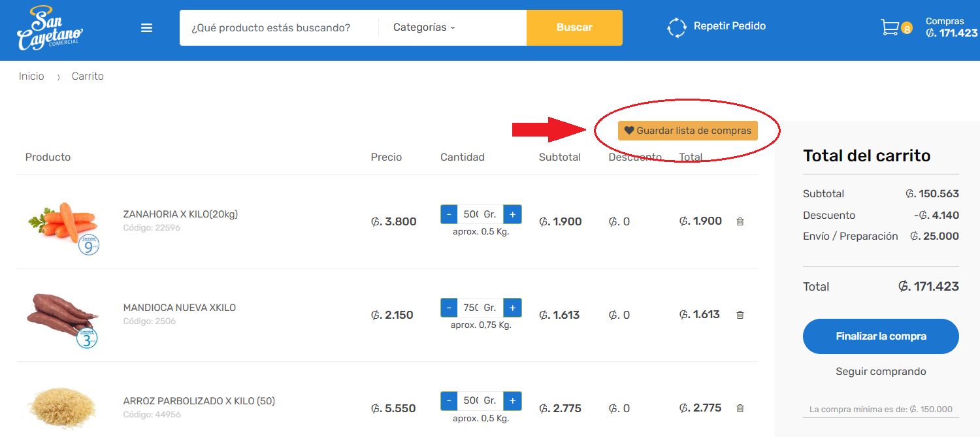Viewport: 980px width, 437px height.
Task: Click Finalizar la compra button
Action: click(x=881, y=336)
